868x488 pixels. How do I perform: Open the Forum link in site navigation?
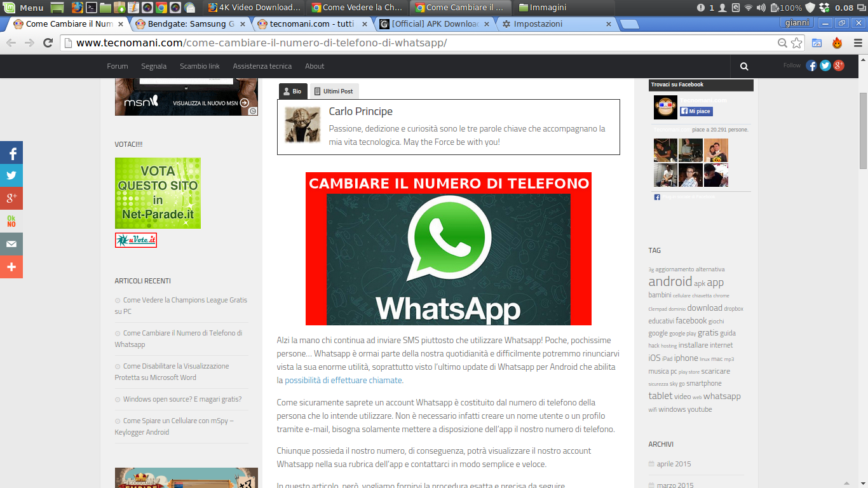[x=118, y=66]
